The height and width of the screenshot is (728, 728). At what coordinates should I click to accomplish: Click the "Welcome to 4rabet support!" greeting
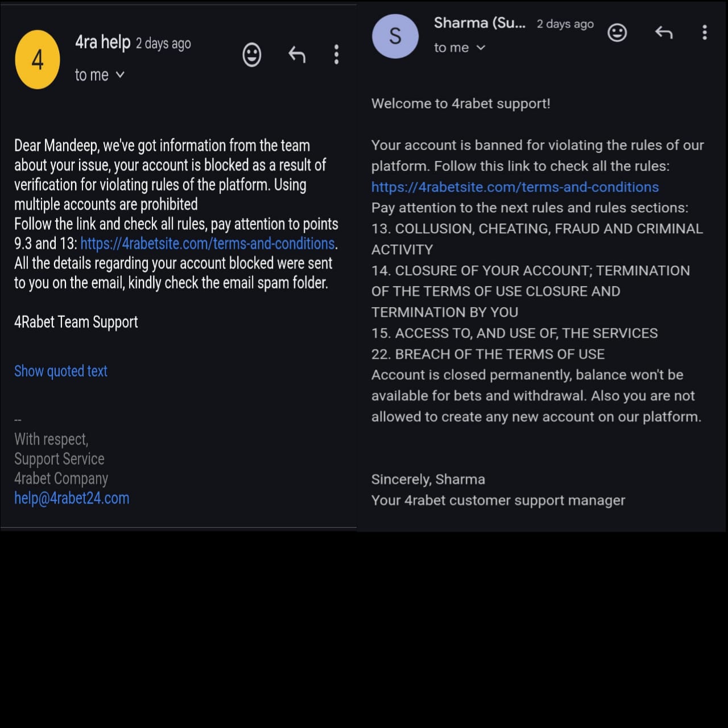point(461,104)
